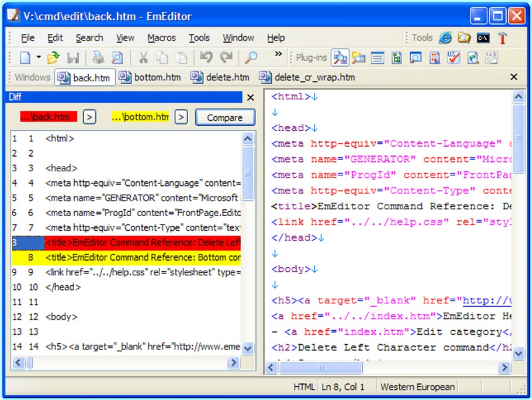Click the folder icon in the Tools bar

click(464, 37)
